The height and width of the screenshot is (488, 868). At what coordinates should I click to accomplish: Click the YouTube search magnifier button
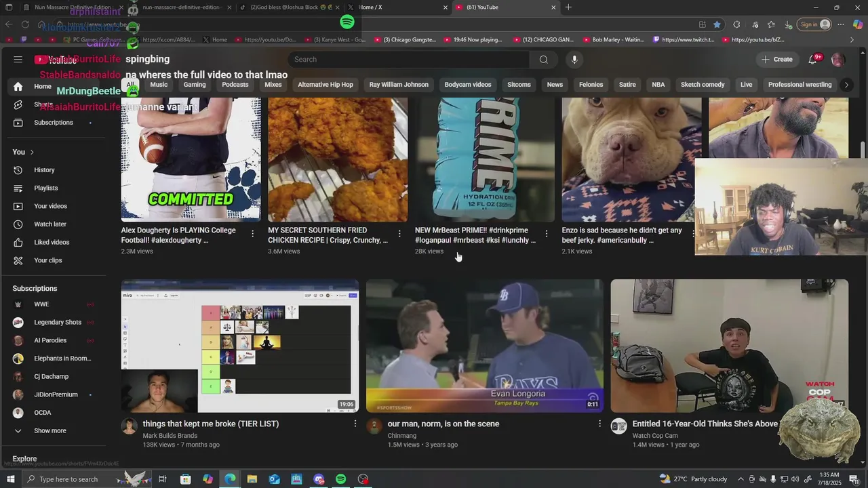click(x=543, y=60)
